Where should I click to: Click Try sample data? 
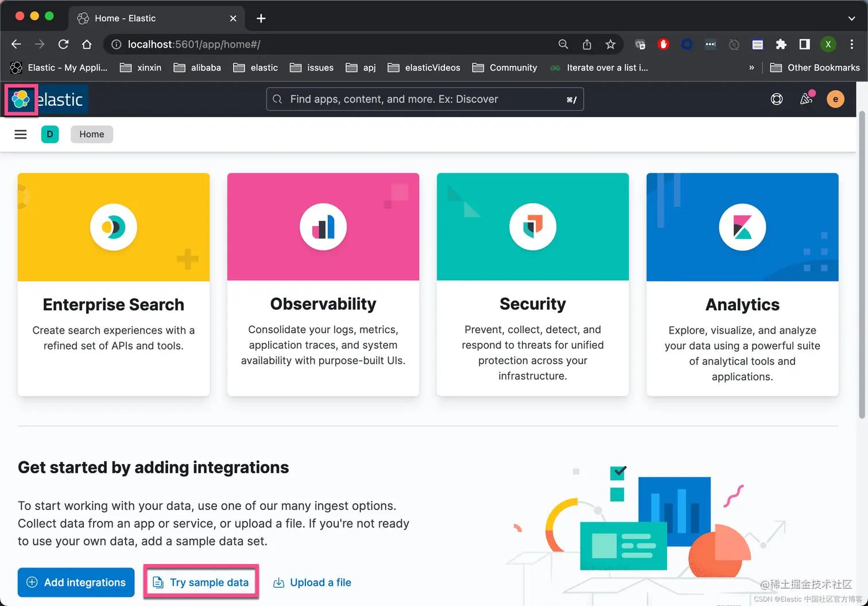click(x=201, y=582)
